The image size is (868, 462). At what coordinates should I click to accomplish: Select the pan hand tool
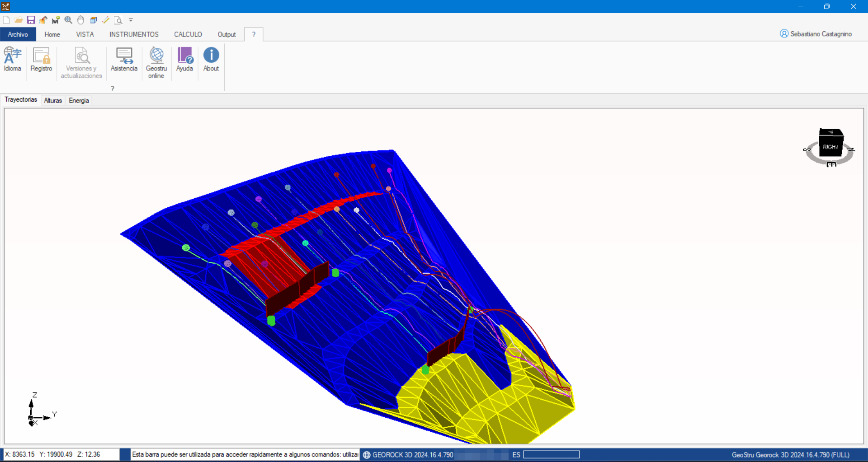[x=81, y=20]
